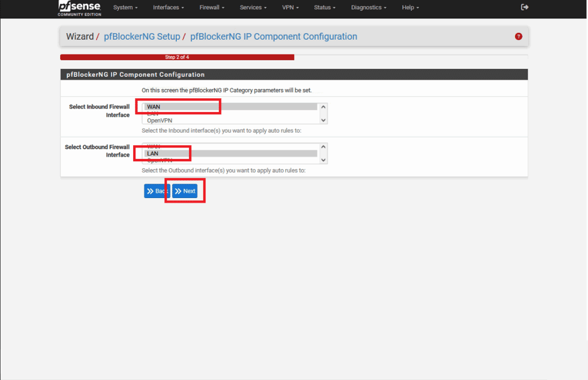Click down arrow of Inbound interface list
The width and height of the screenshot is (588, 380).
pos(323,121)
